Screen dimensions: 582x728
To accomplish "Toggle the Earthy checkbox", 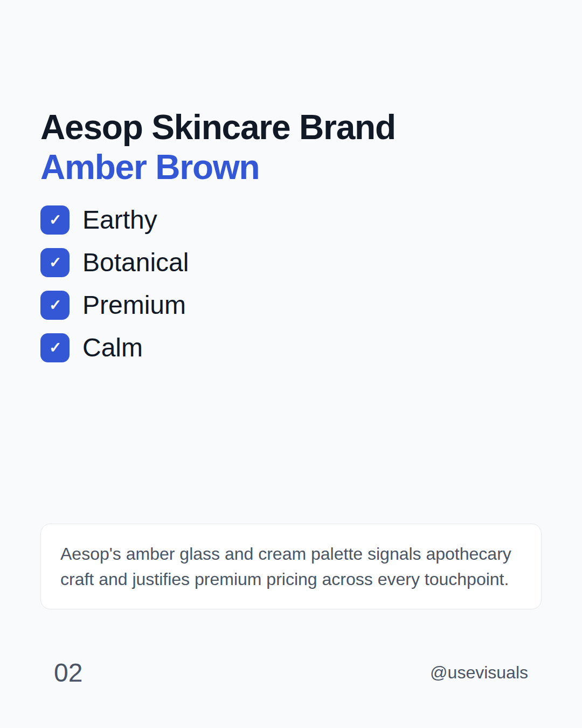I will coord(55,220).
